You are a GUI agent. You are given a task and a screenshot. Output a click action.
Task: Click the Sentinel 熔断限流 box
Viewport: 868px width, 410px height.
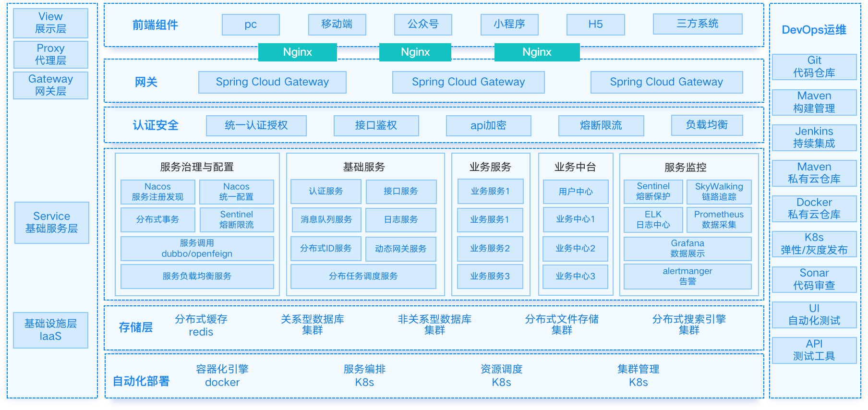[237, 220]
